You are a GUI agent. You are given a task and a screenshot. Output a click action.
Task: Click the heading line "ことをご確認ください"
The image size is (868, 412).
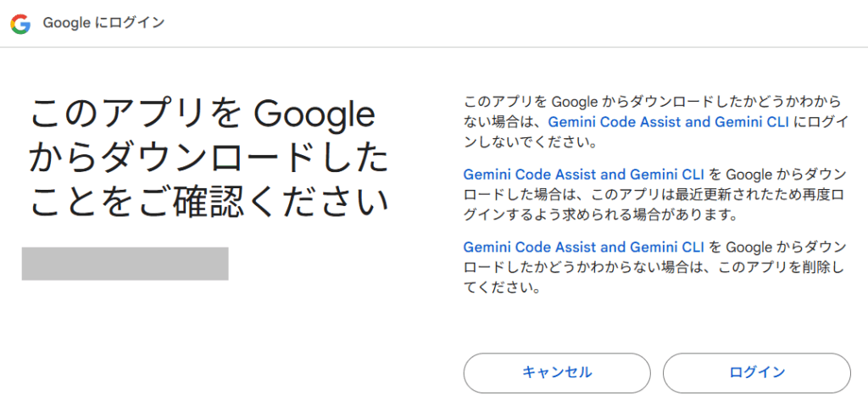pyautogui.click(x=209, y=203)
